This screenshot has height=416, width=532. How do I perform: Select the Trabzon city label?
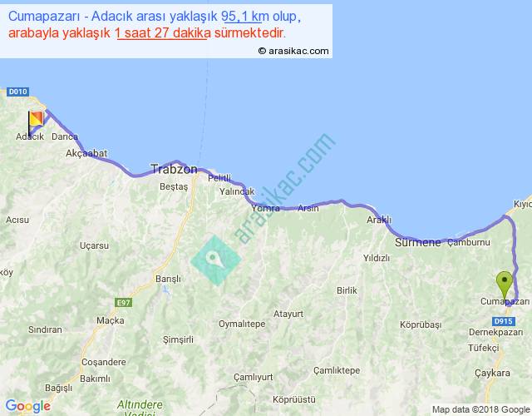coord(174,169)
